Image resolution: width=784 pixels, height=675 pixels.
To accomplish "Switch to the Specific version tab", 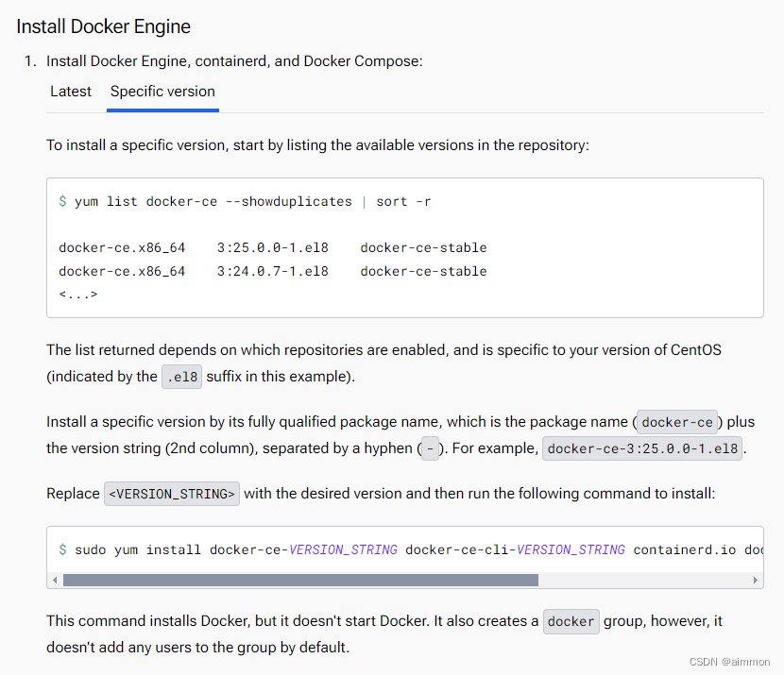I will 162,92.
